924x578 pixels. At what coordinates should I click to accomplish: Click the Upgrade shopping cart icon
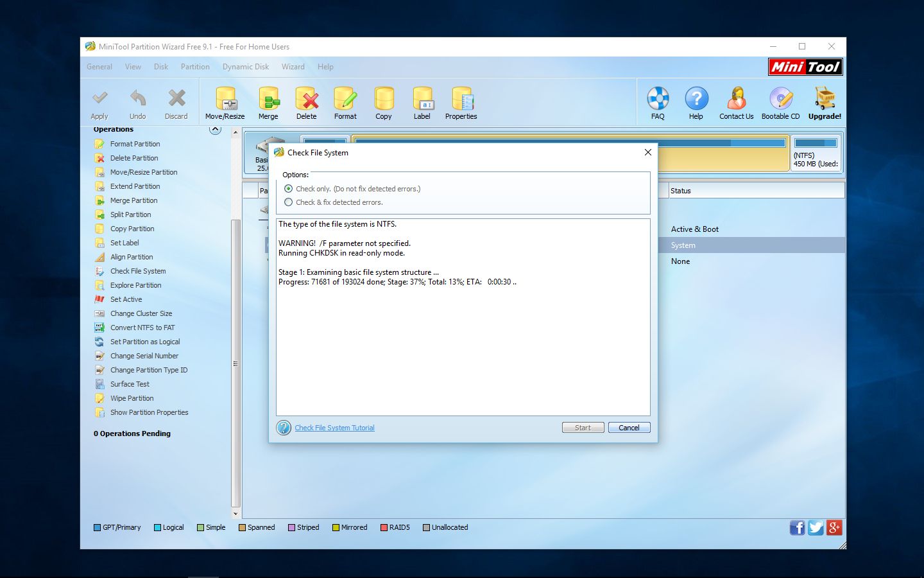(825, 99)
